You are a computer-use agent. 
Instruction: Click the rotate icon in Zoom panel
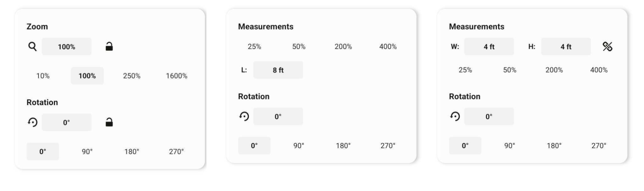33,122
